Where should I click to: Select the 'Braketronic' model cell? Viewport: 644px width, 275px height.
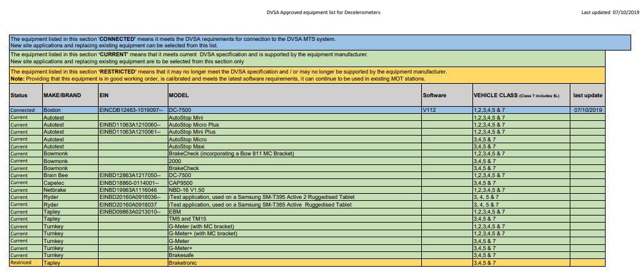(295, 263)
